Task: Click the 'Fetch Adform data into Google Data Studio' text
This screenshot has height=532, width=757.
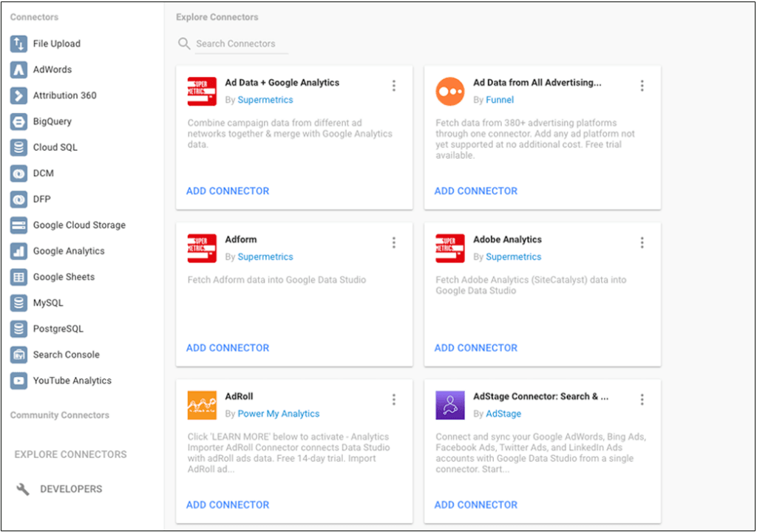Action: 276,280
